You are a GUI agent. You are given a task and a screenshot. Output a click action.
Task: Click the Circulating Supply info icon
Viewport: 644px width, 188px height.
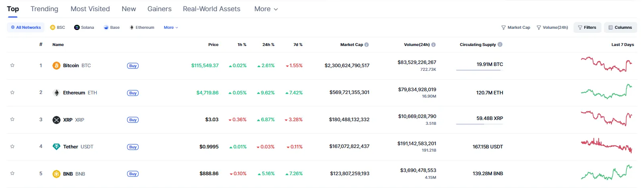(x=500, y=44)
